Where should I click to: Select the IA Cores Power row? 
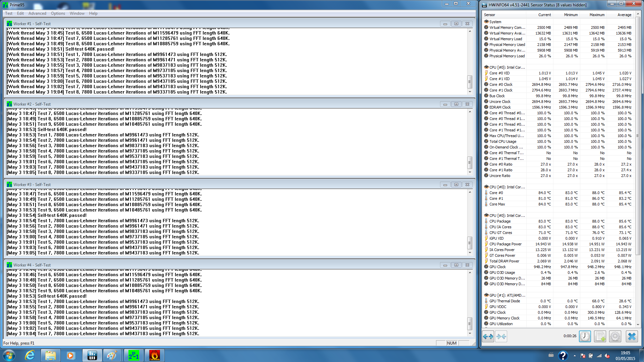558,250
